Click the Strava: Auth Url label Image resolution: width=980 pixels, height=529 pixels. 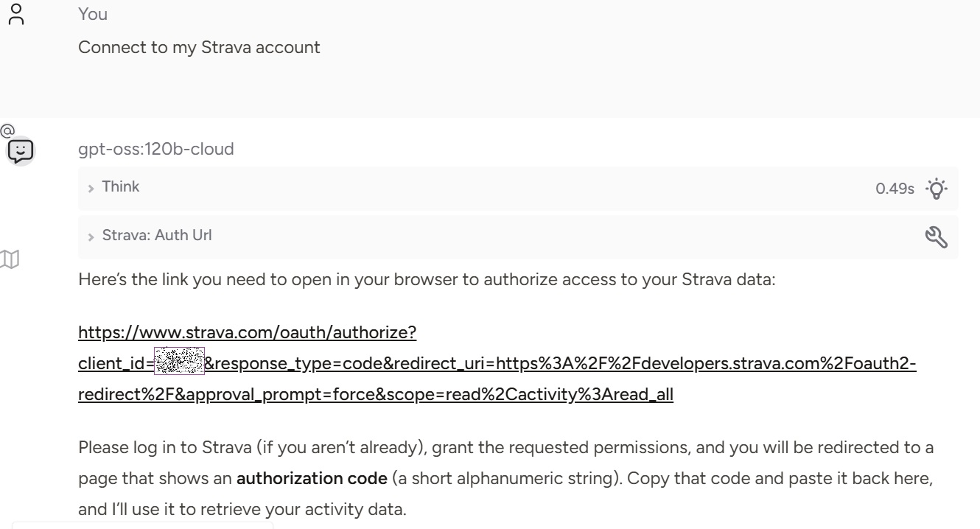156,236
